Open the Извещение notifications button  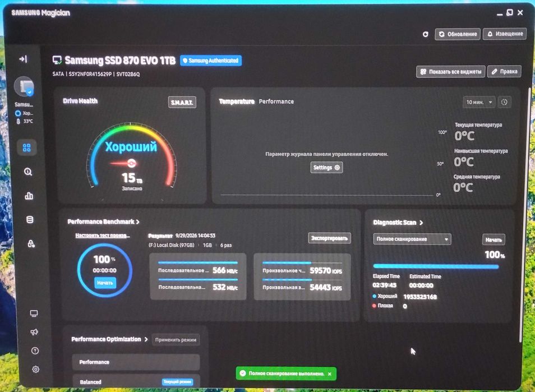[505, 34]
